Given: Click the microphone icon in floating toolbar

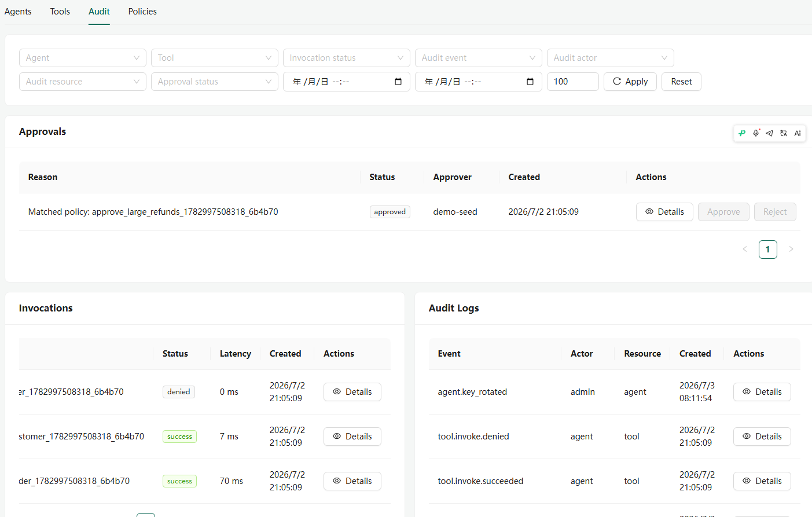Looking at the screenshot, I should point(756,133).
